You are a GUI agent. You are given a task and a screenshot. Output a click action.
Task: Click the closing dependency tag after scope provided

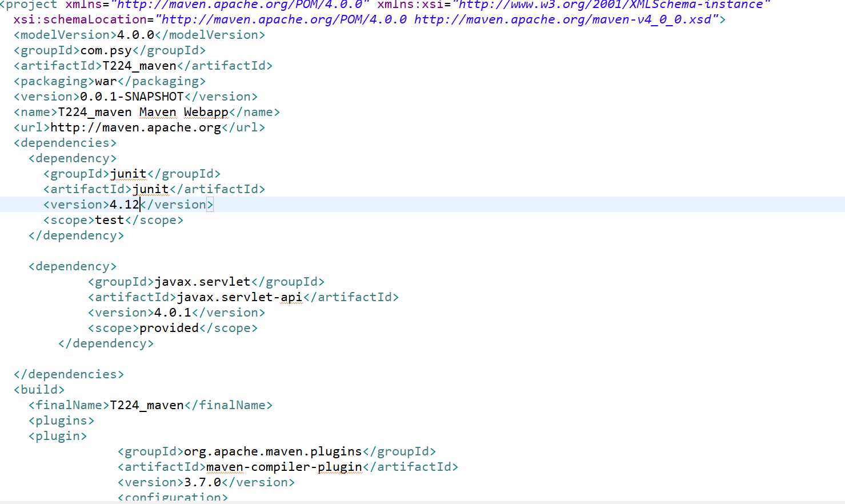(x=106, y=343)
